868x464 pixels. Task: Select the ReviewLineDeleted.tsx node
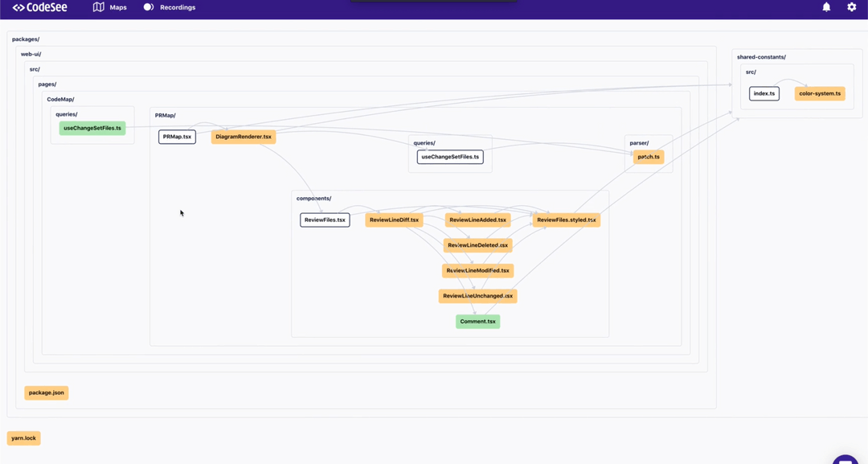478,244
